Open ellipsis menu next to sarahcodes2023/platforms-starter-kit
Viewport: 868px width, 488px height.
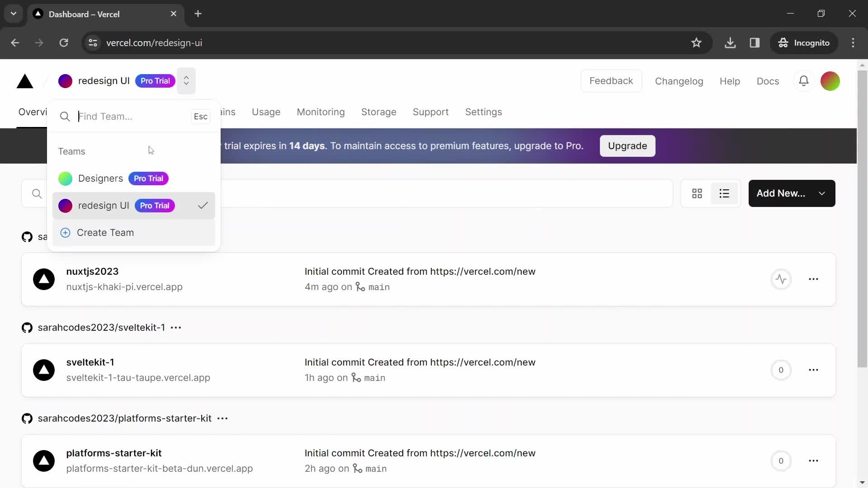coord(222,418)
